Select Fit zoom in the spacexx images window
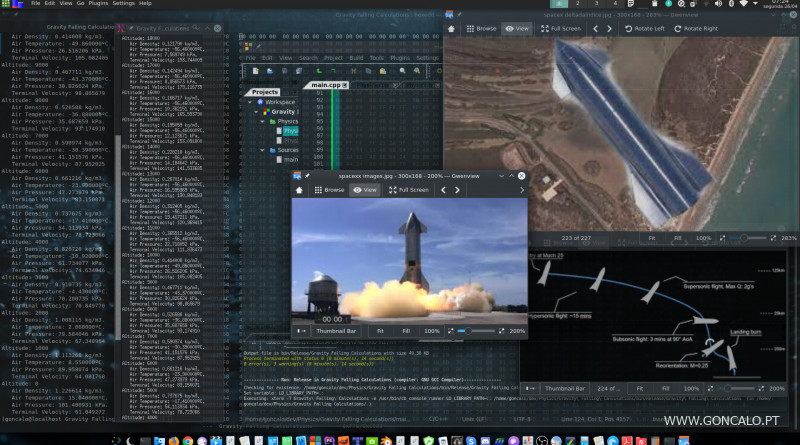 [x=380, y=331]
